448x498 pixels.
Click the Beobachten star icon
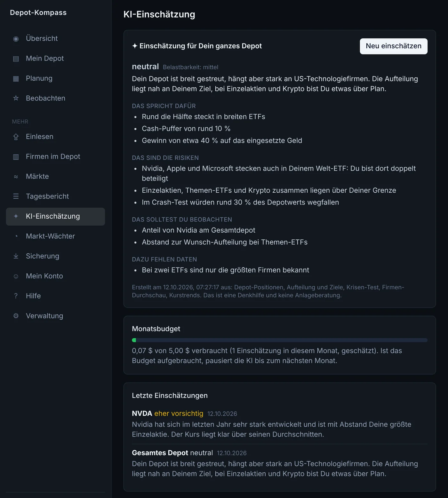click(16, 98)
